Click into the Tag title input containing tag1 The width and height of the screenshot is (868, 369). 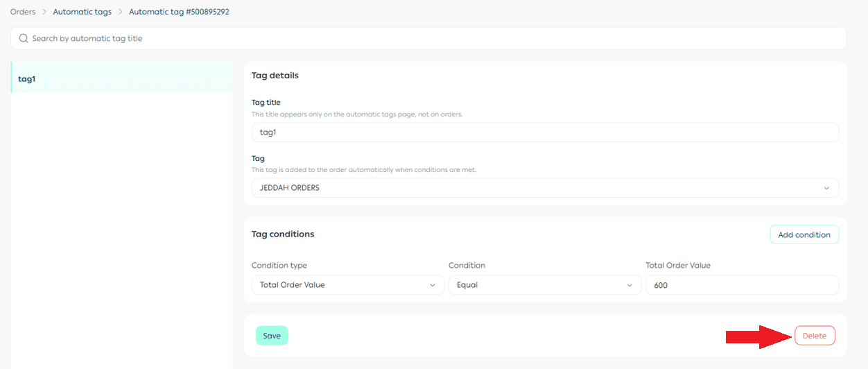[x=544, y=132]
